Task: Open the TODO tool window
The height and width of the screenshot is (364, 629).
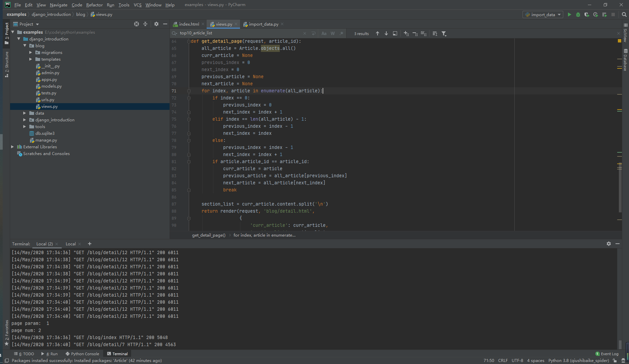Action: click(x=24, y=354)
